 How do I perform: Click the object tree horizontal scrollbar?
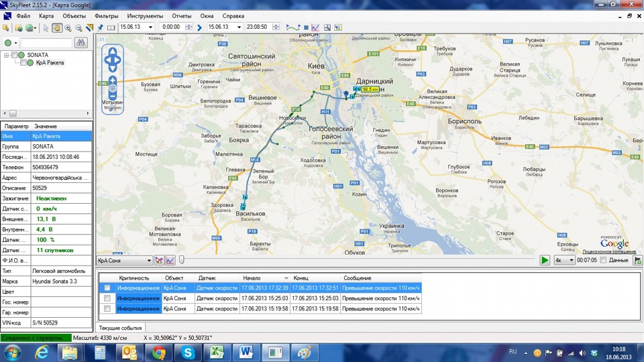pos(46,113)
